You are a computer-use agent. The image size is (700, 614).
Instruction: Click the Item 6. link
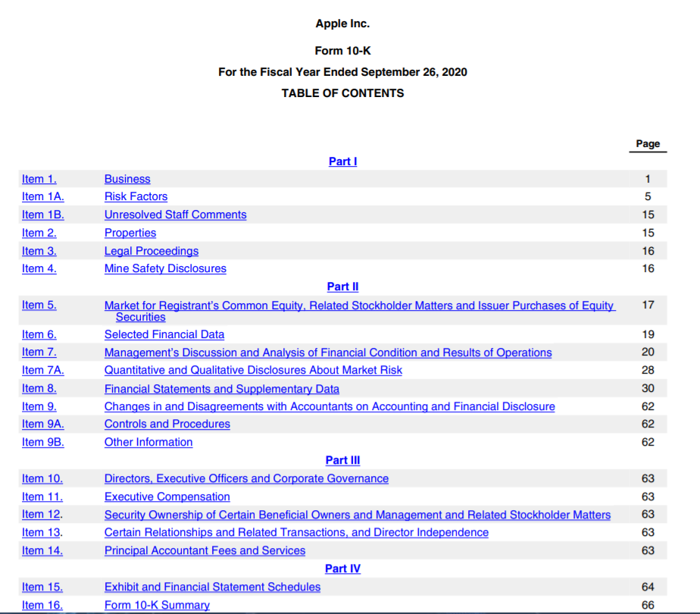tap(39, 334)
